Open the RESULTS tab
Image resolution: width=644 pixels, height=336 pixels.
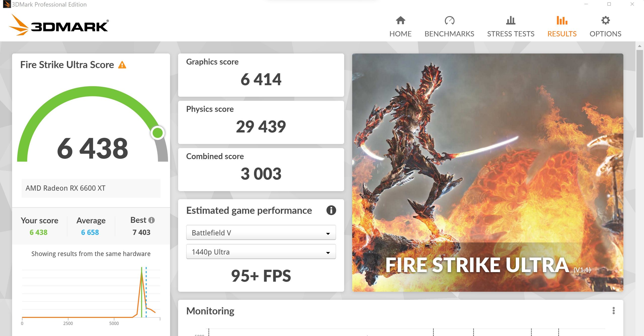coord(562,26)
